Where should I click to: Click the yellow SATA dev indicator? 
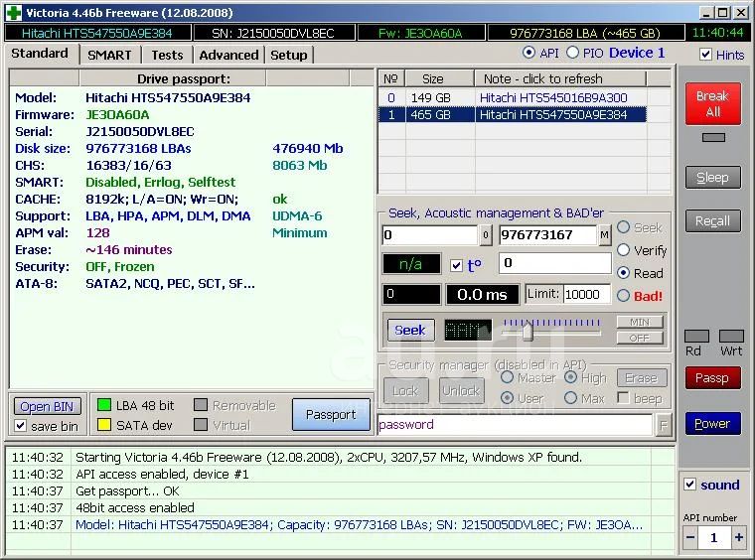pos(104,425)
